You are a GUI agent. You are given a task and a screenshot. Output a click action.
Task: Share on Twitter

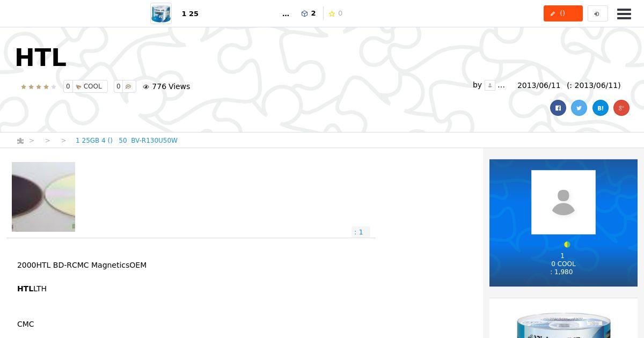click(x=579, y=108)
